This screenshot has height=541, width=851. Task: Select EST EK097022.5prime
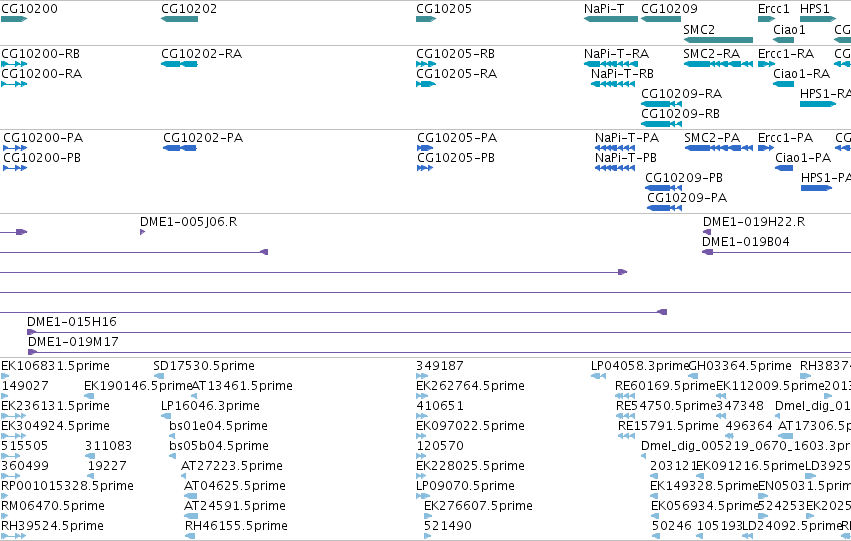[471, 426]
